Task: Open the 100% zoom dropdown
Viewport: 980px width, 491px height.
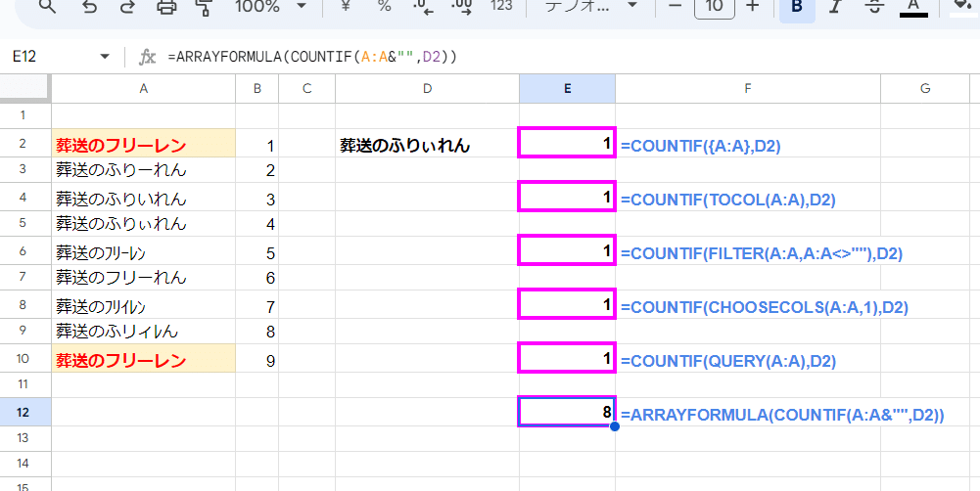Action: click(270, 6)
